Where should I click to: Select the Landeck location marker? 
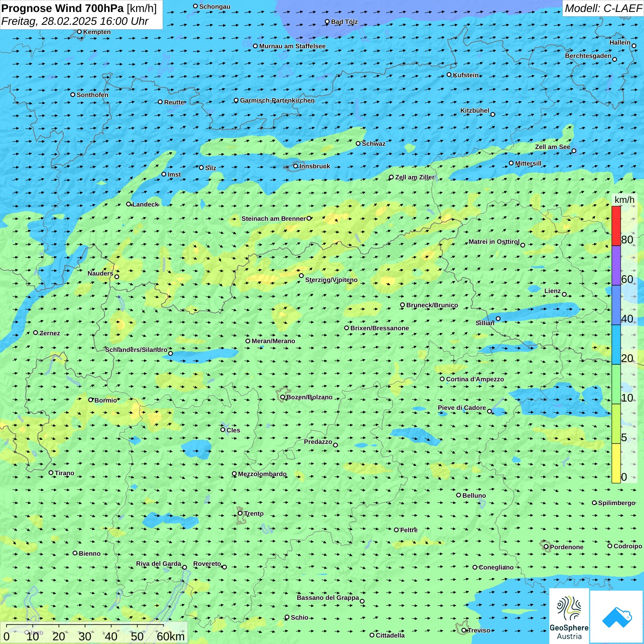[x=129, y=204]
